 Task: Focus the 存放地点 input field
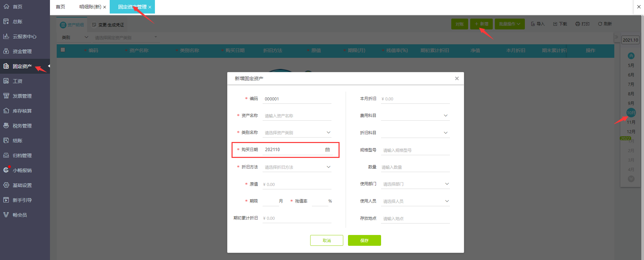[x=415, y=218]
